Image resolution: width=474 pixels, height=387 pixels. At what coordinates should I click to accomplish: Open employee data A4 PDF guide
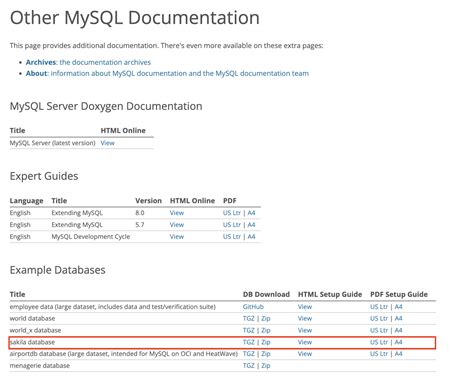pyautogui.click(x=398, y=307)
